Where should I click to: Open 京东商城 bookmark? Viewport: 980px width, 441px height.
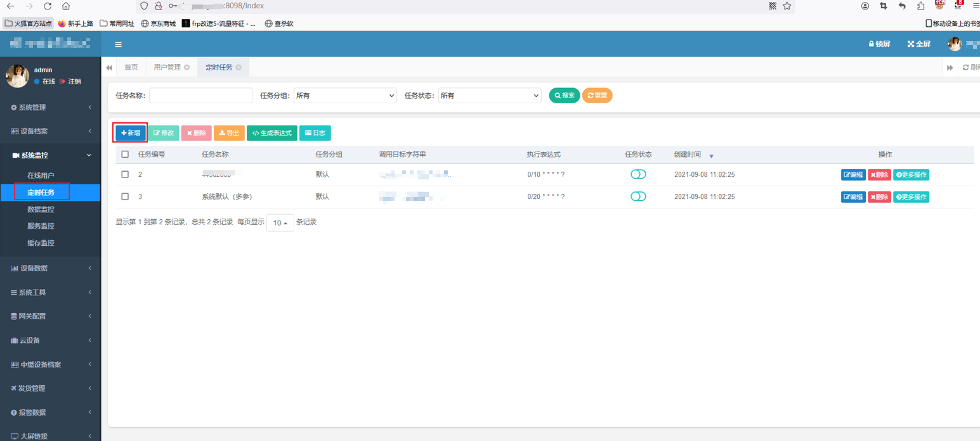click(158, 23)
